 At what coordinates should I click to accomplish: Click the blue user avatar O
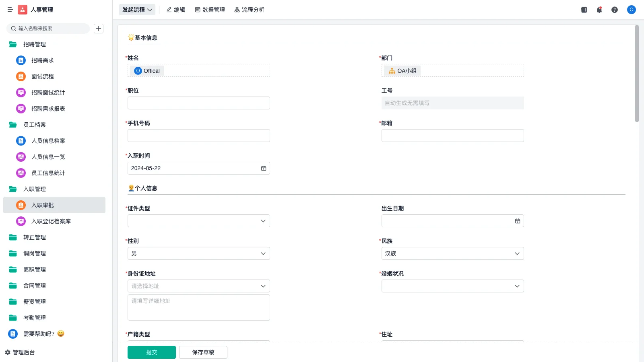[631, 10]
